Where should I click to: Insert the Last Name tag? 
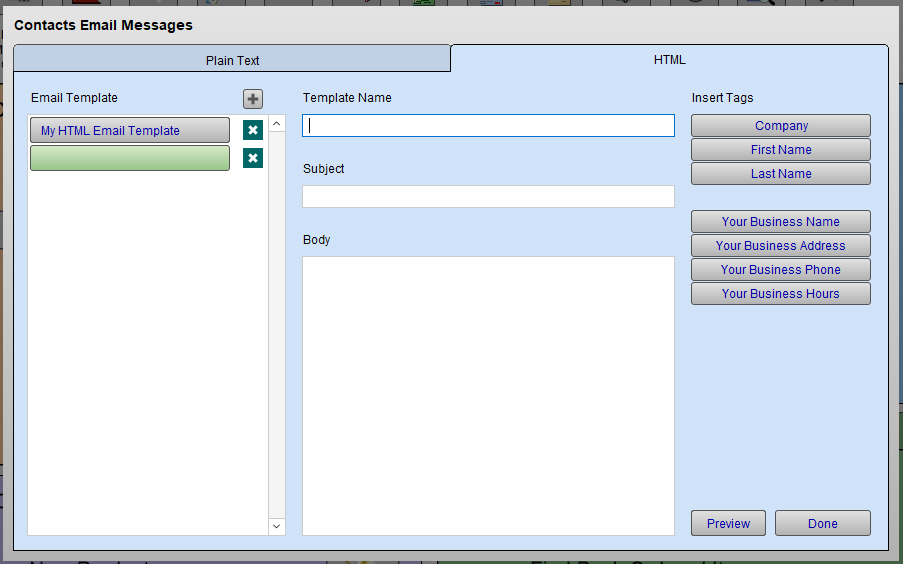click(780, 174)
